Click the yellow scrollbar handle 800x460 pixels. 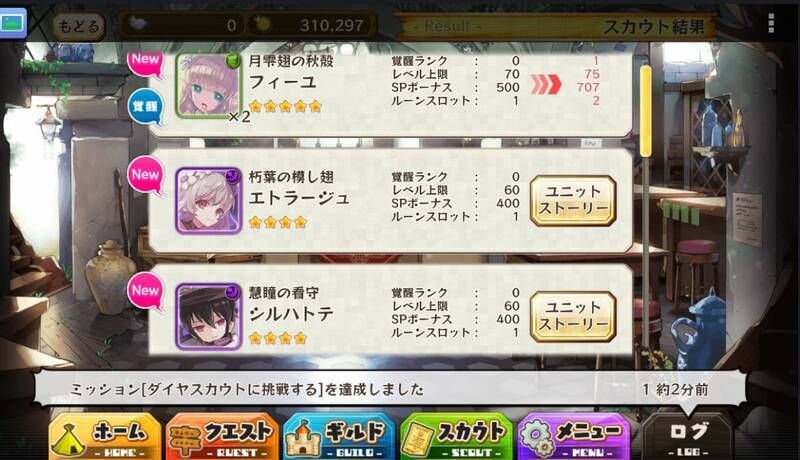coord(645,111)
